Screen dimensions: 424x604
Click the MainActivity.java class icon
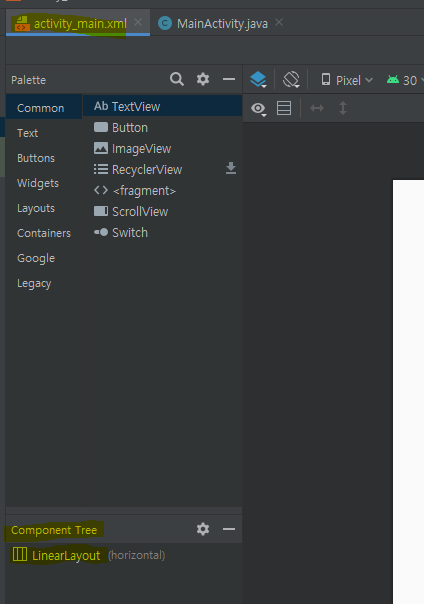coord(165,23)
